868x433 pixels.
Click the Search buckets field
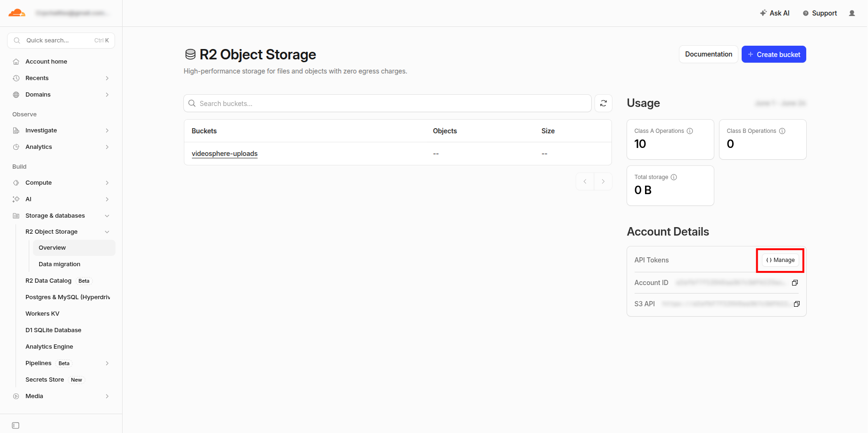388,103
